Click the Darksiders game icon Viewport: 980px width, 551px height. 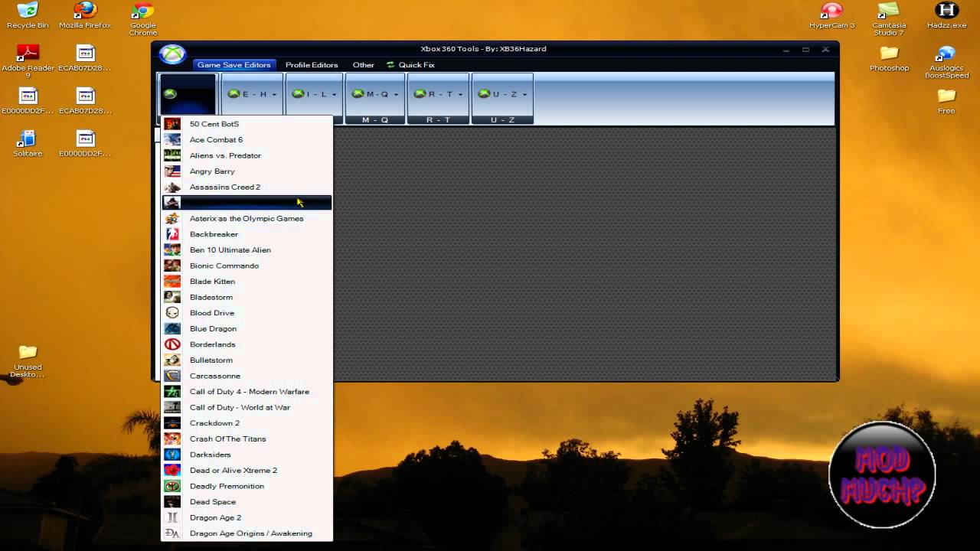point(172,455)
